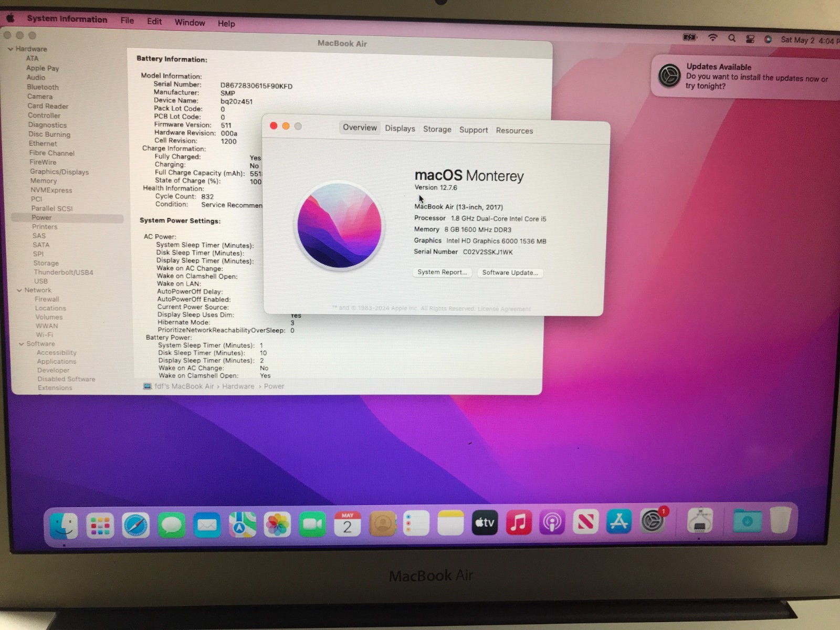840x630 pixels.
Task: Open Launchpad in the Dock
Action: 100,525
